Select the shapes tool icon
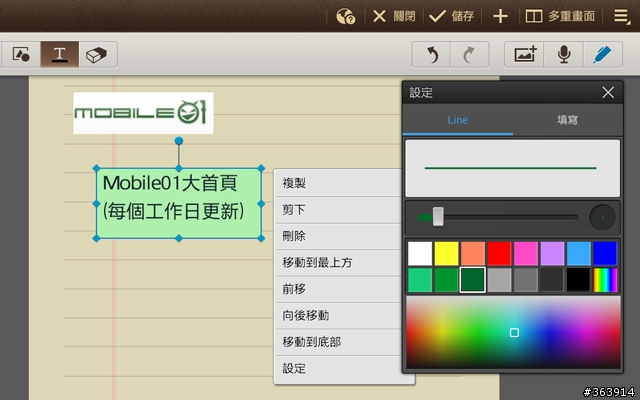This screenshot has height=400, width=640. [x=21, y=54]
